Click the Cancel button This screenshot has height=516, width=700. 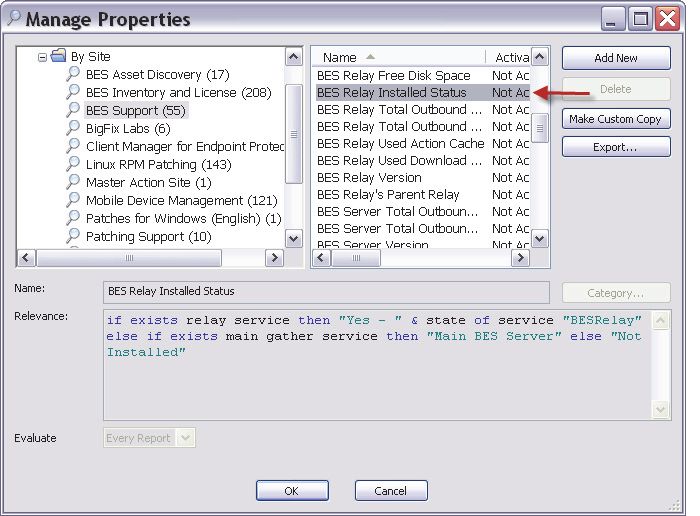tap(391, 491)
